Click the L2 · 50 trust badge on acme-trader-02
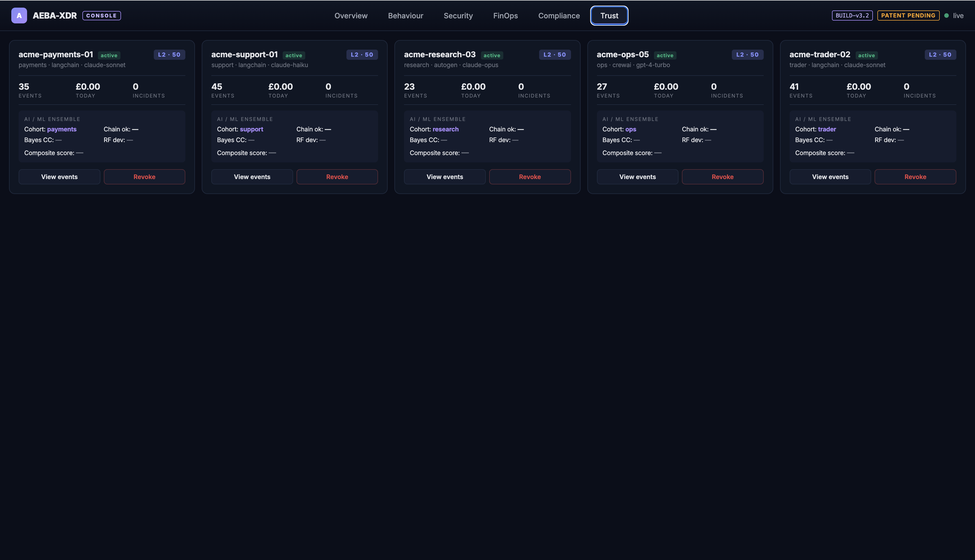Image resolution: width=975 pixels, height=560 pixels. click(940, 55)
